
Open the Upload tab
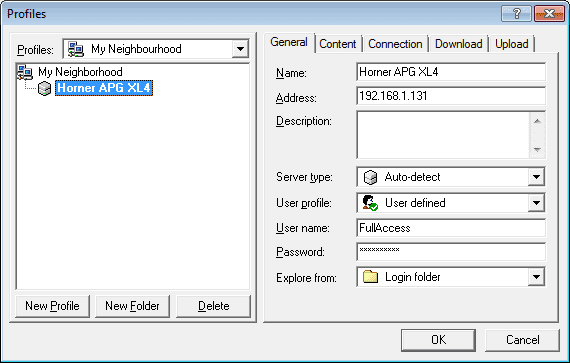pos(511,44)
